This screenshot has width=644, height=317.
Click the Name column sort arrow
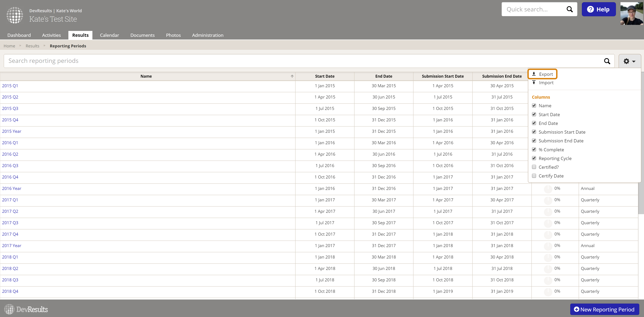point(292,76)
